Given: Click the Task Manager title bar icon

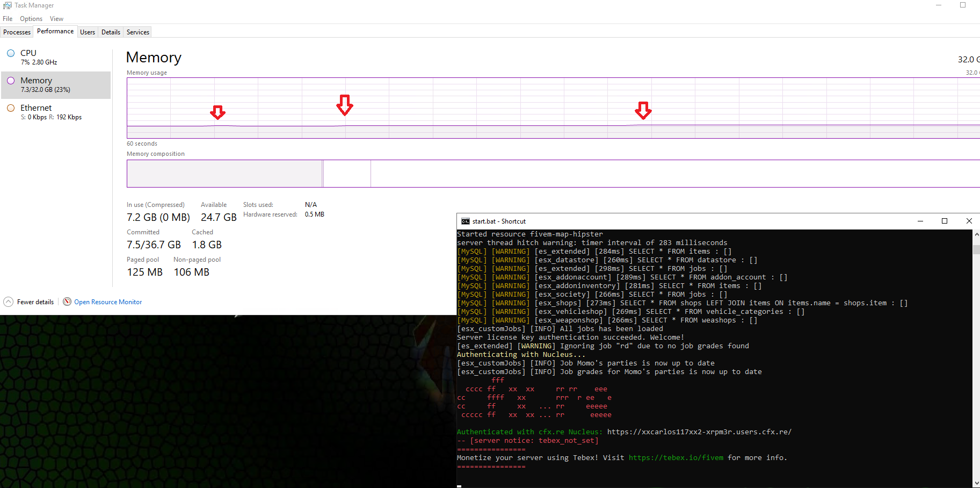Looking at the screenshot, I should (7, 5).
